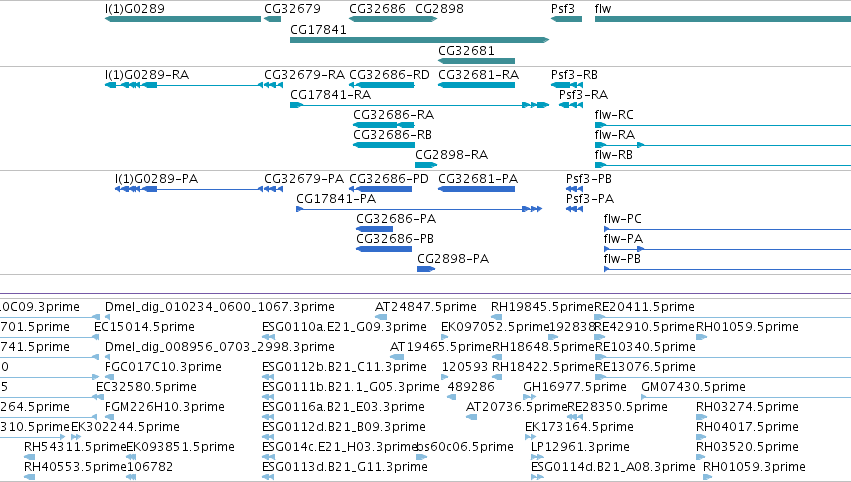Screen dimensions: 851x482
Task: Open EST AT19465.5prime
Action: (x=441, y=347)
